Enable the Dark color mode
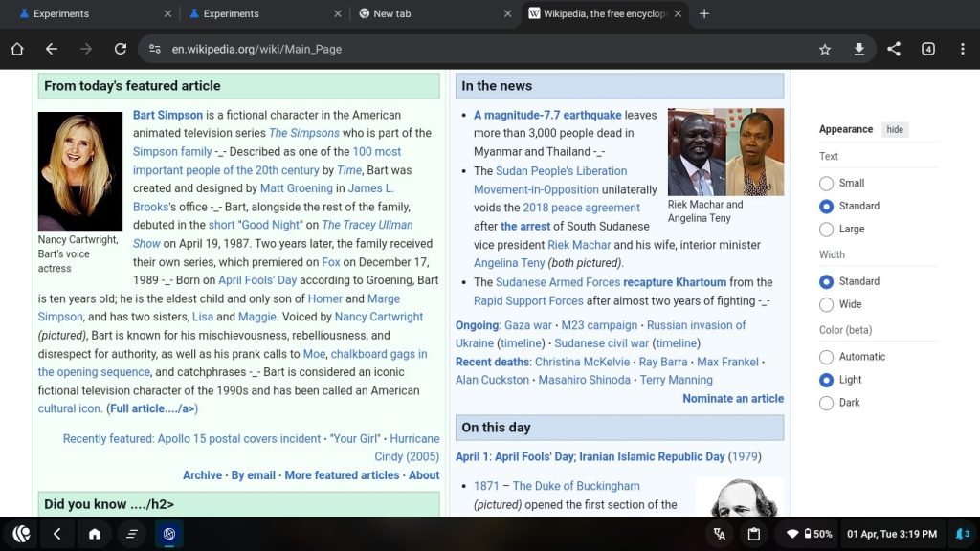980x551 pixels. coord(827,403)
